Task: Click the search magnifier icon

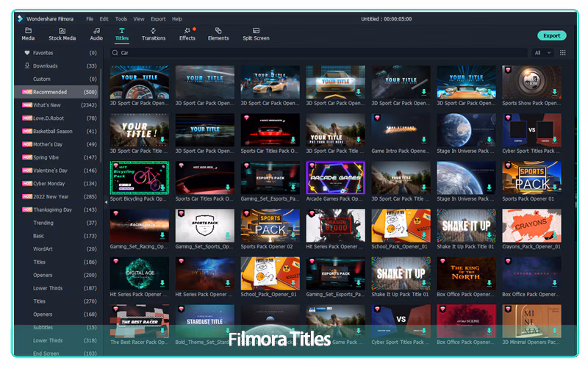Action: click(x=115, y=53)
